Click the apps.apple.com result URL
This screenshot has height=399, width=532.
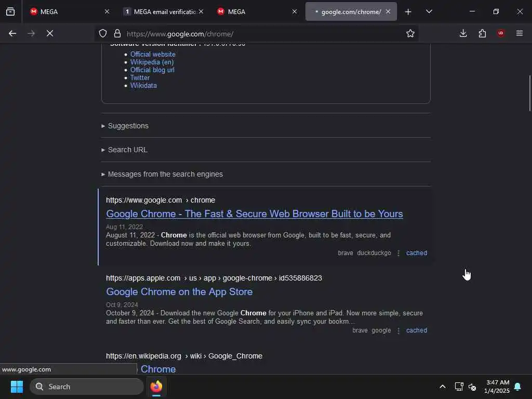pos(214,278)
